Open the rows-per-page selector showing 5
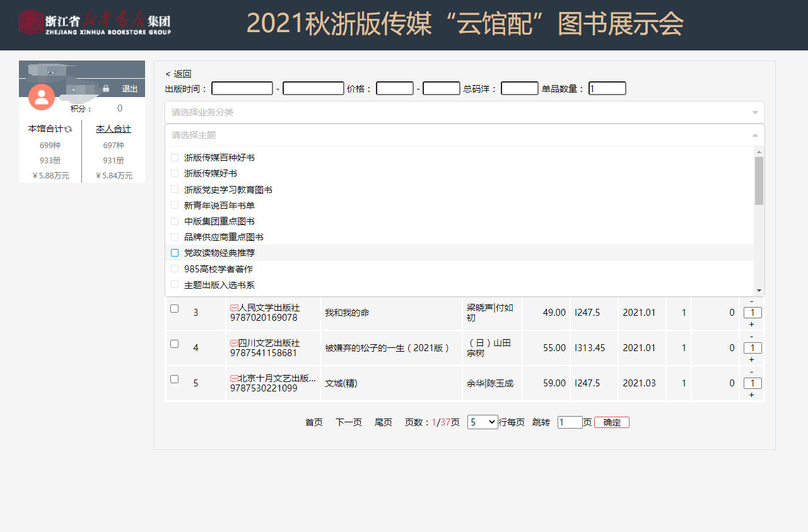This screenshot has height=532, width=808. 483,422
